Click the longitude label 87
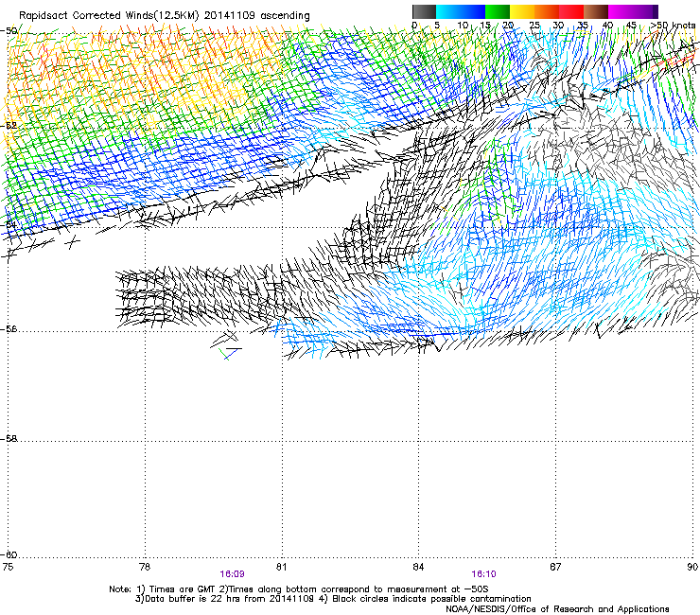This screenshot has width=700, height=615. pyautogui.click(x=555, y=567)
